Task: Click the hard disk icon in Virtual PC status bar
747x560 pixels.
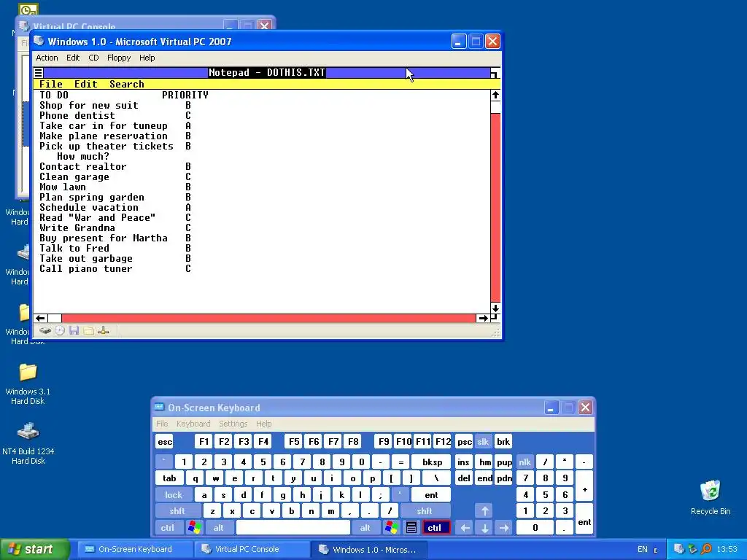Action: coord(45,330)
